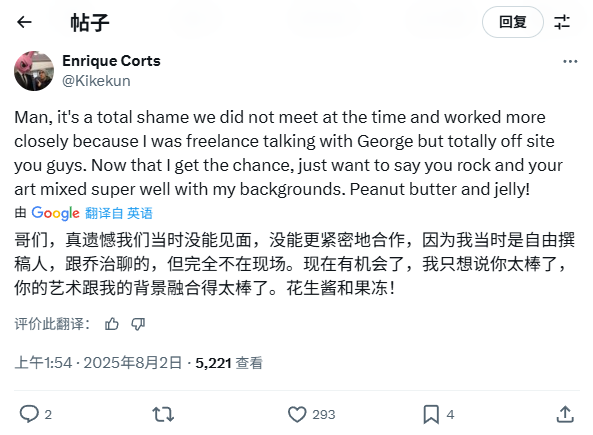This screenshot has height=435, width=593.
Task: Click the translated Chinese text body
Action: [x=295, y=264]
